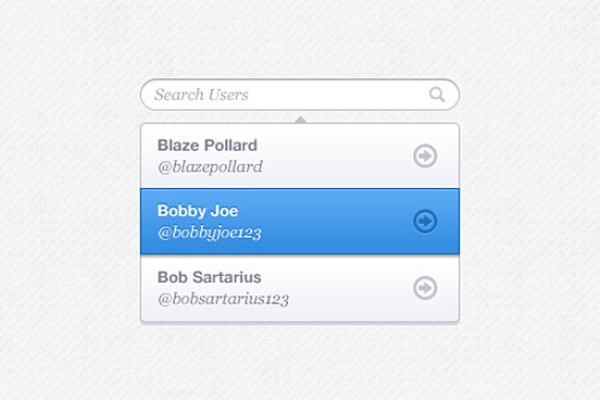Open the @bobbyjoe123 handle

click(216, 233)
